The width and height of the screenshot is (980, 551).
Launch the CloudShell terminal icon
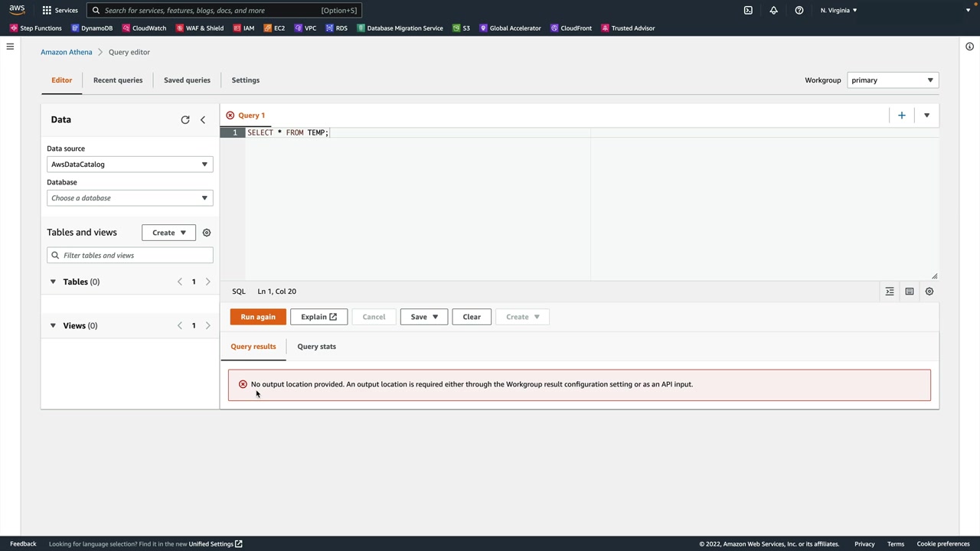click(x=748, y=10)
